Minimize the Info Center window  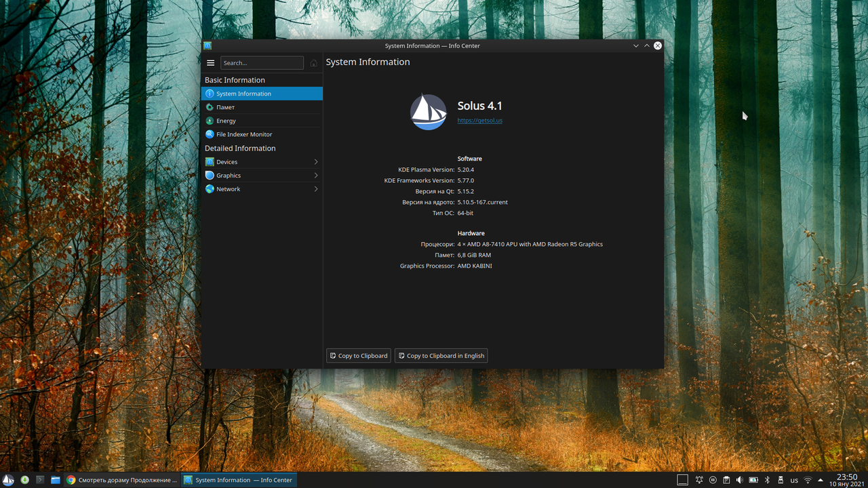(x=636, y=45)
